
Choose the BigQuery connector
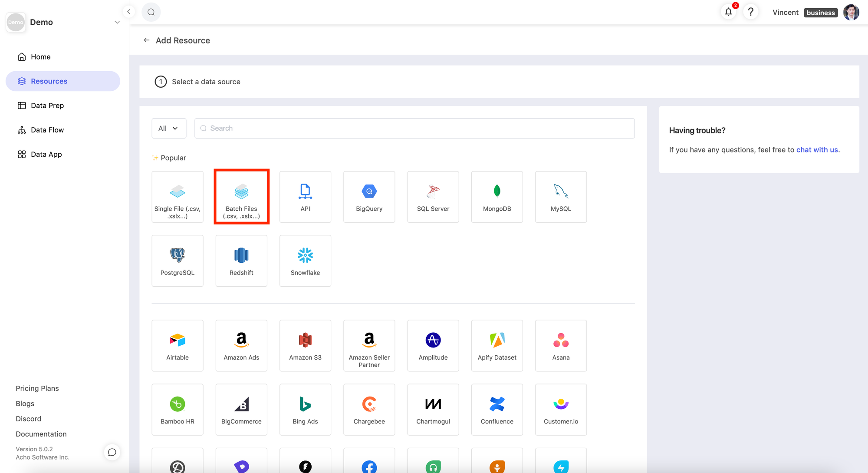369,197
